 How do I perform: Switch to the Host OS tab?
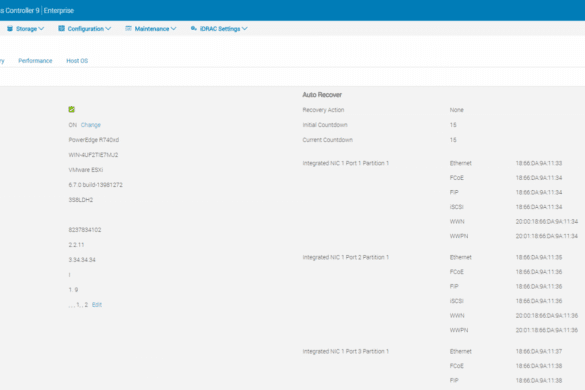tap(77, 60)
